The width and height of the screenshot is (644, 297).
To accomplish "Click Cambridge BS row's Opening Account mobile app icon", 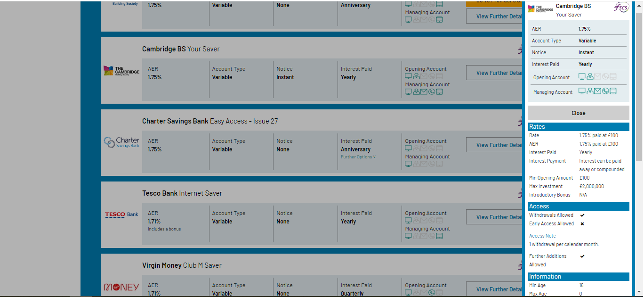I will click(x=439, y=76).
